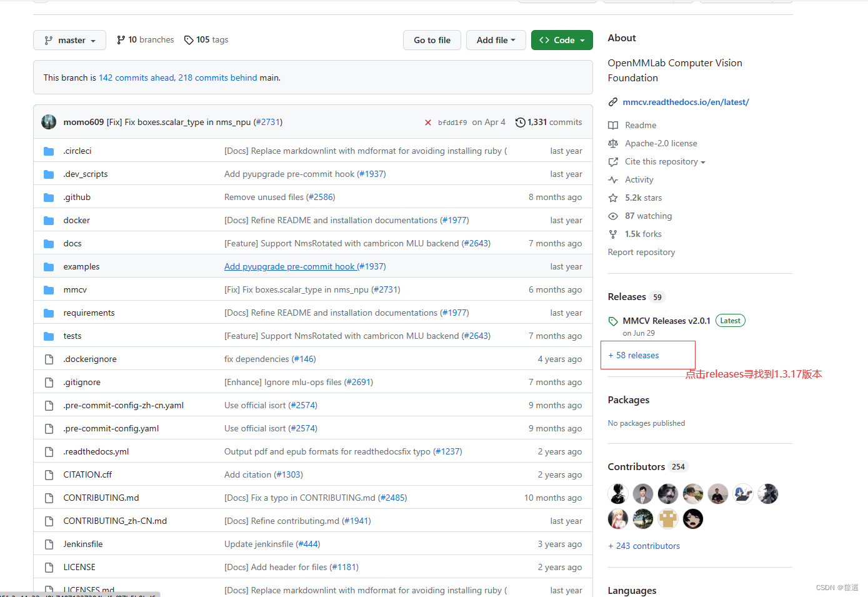Viewport: 868px width, 597px height.
Task: Open .pre-commit-config-zh-cn.yaml file
Action: [123, 405]
